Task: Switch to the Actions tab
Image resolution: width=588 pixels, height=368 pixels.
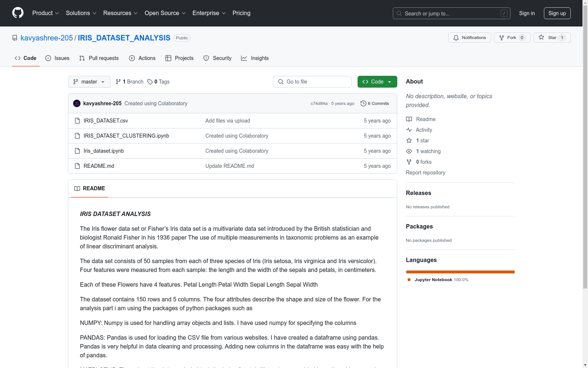Action: [142, 58]
